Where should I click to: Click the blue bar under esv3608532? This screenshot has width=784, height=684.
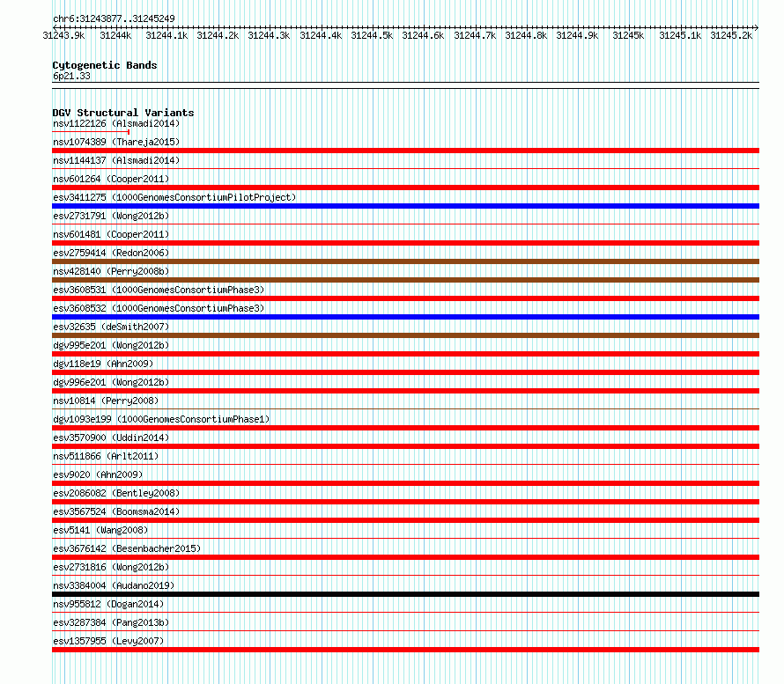pos(405,317)
